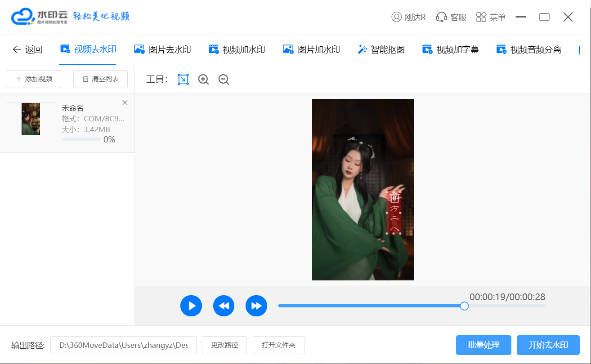Open the 视频加字幕 tab
Viewport: 591px width, 364px height.
(x=450, y=49)
